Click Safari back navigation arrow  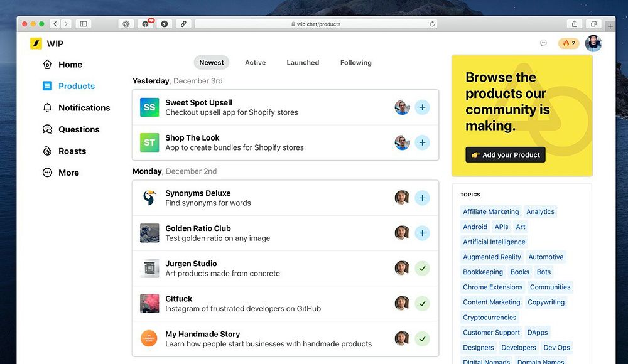(55, 24)
